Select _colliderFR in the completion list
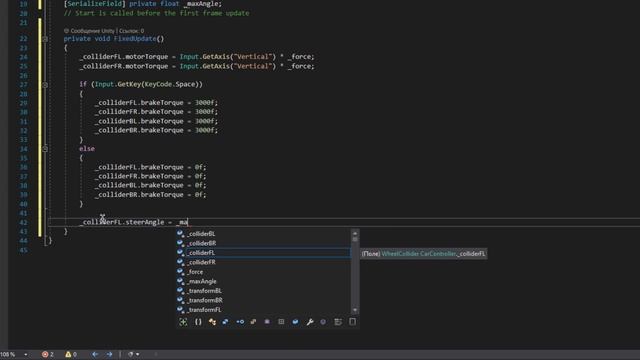 263,262
